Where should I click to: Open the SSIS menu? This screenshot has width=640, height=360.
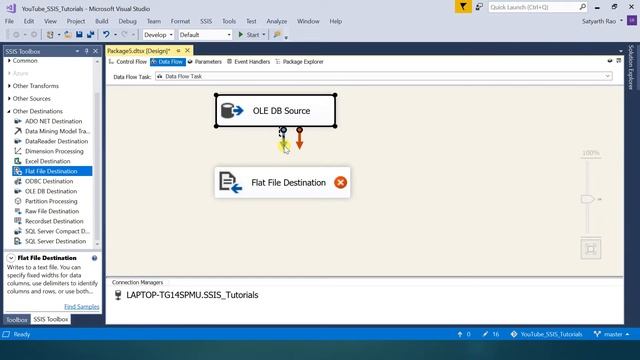pos(206,21)
